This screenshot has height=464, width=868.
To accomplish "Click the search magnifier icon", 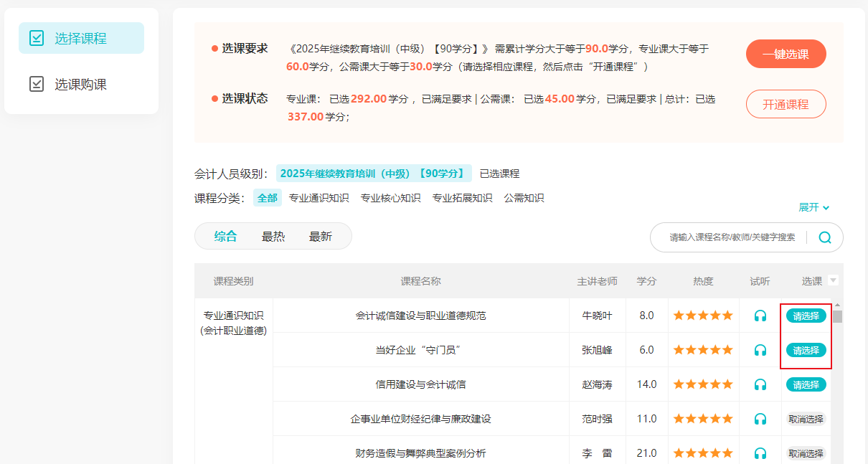I will coord(825,237).
